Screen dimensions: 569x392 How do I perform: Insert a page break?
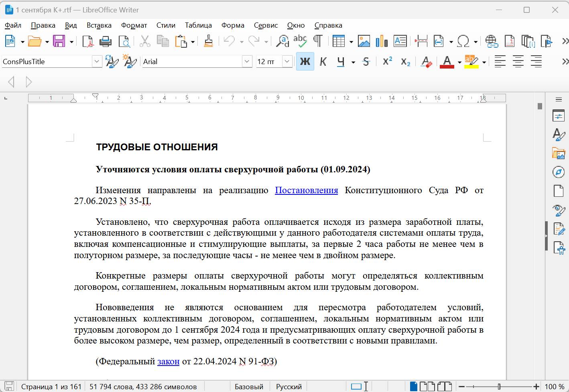pos(421,41)
